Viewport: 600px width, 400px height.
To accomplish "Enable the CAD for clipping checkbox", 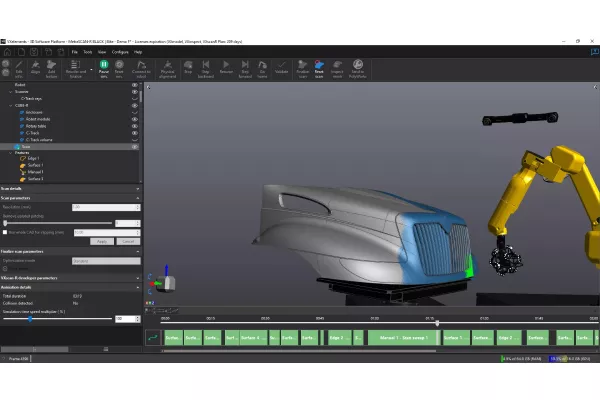I will coord(4,232).
